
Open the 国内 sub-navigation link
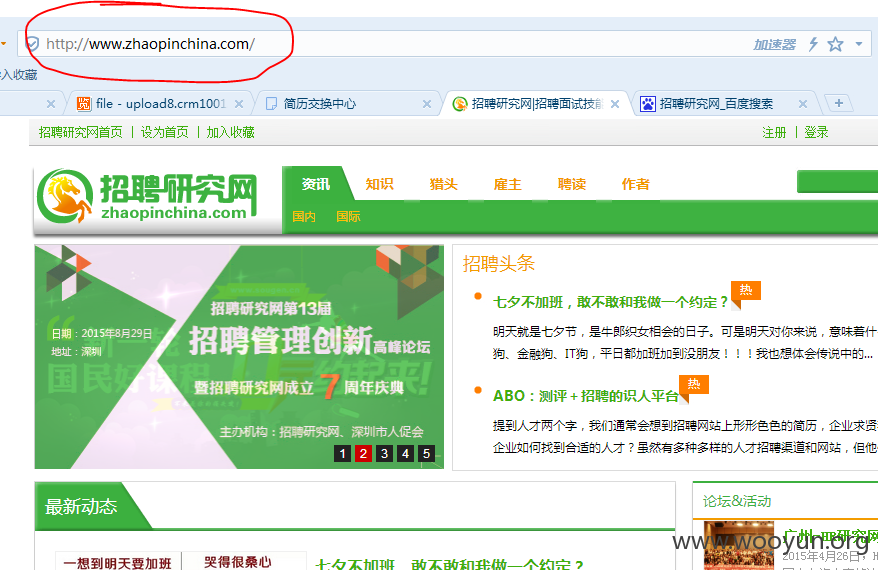click(304, 217)
